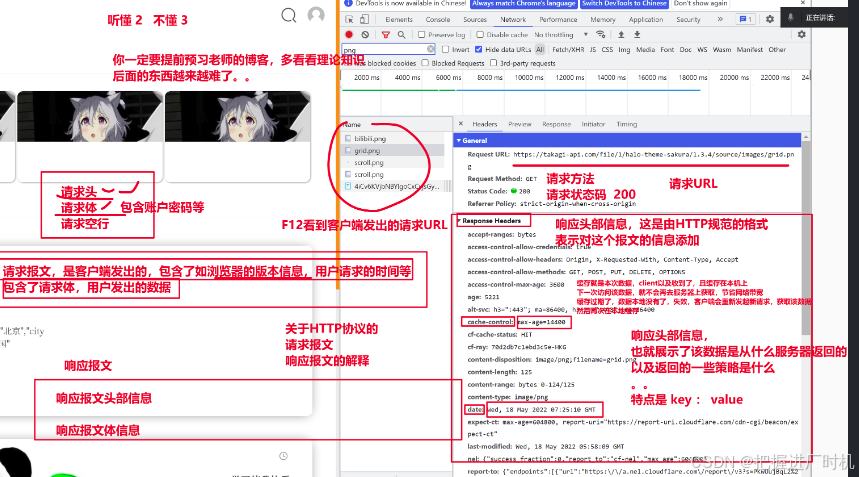
Task: Open DevTools main settings gear
Action: pyautogui.click(x=770, y=19)
